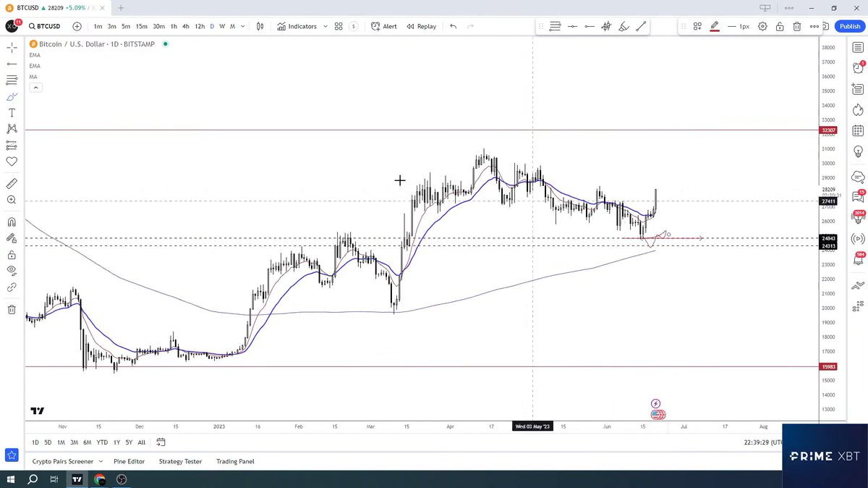Click the link drawings icon in left sidebar
Viewport: 868px width, 488px height.
(x=12, y=287)
